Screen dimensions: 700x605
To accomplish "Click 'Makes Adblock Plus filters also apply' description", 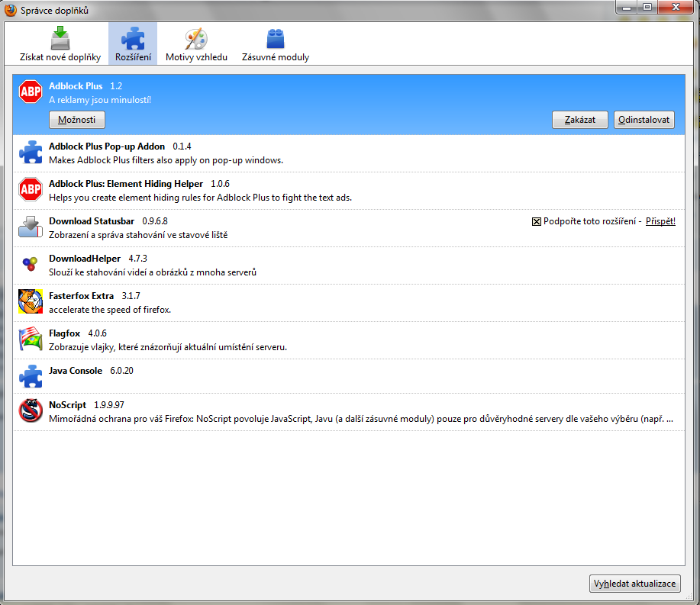I will pyautogui.click(x=166, y=160).
